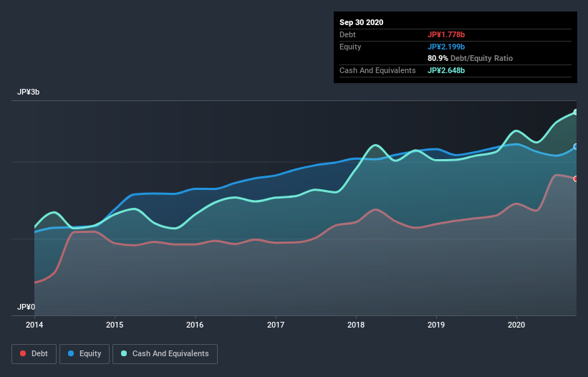The image size is (588, 377).
Task: Click the teal dot in Cash legend
Action: (x=124, y=353)
